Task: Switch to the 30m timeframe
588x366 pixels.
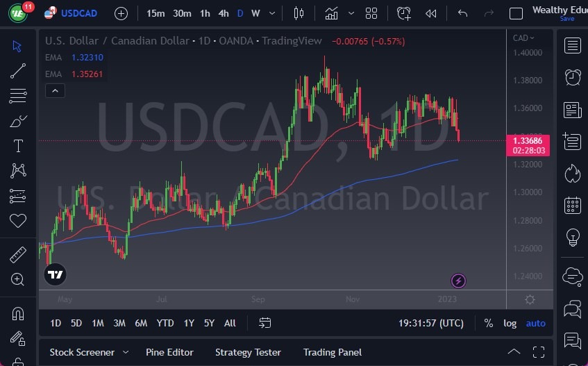Action: (x=182, y=13)
